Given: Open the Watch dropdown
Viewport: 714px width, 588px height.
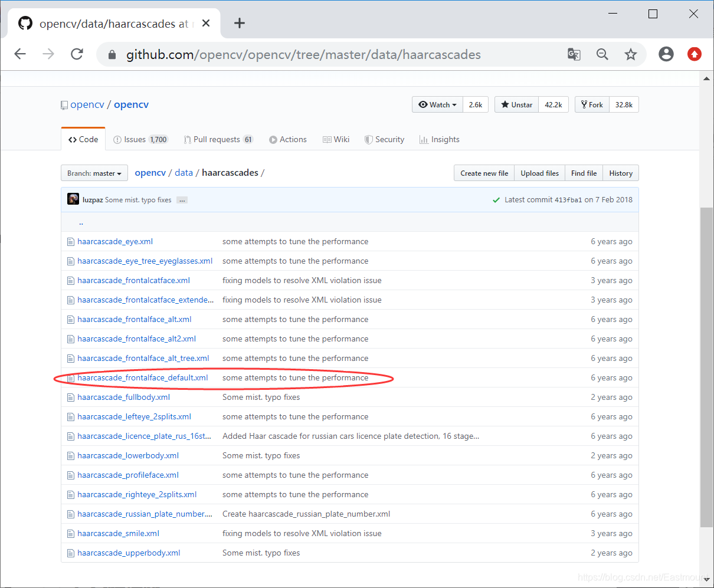Looking at the screenshot, I should 437,104.
